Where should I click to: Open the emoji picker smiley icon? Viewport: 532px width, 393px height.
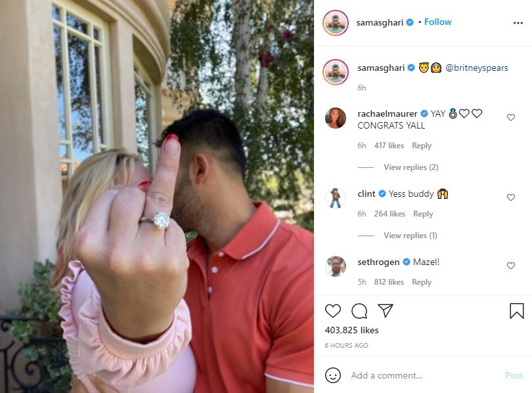[332, 375]
